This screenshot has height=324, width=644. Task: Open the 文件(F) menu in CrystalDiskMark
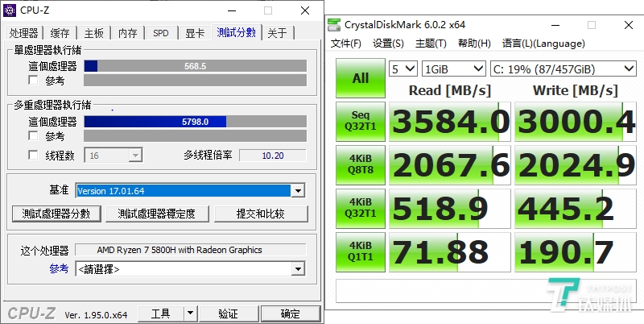coord(346,44)
